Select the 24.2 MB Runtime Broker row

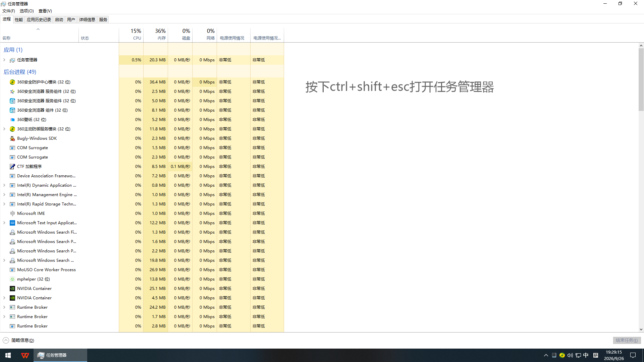pyautogui.click(x=142, y=307)
